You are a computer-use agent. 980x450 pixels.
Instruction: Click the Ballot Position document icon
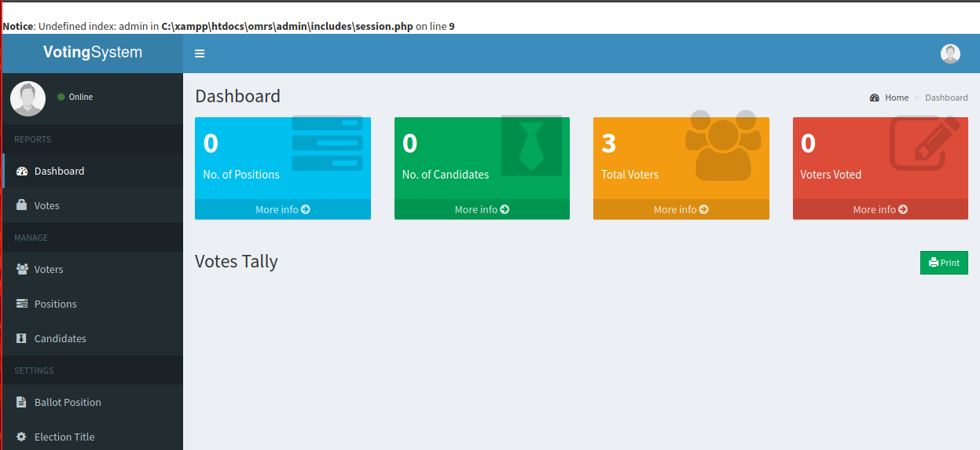click(22, 402)
